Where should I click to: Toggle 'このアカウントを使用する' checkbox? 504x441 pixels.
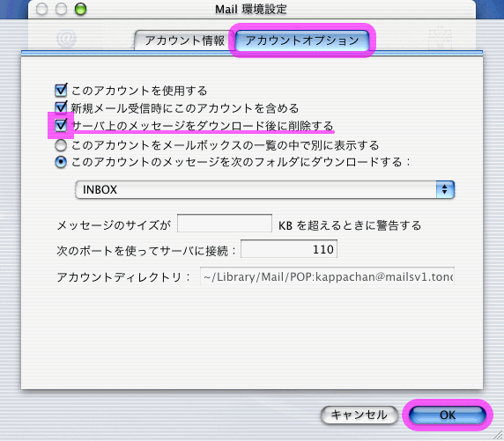61,91
